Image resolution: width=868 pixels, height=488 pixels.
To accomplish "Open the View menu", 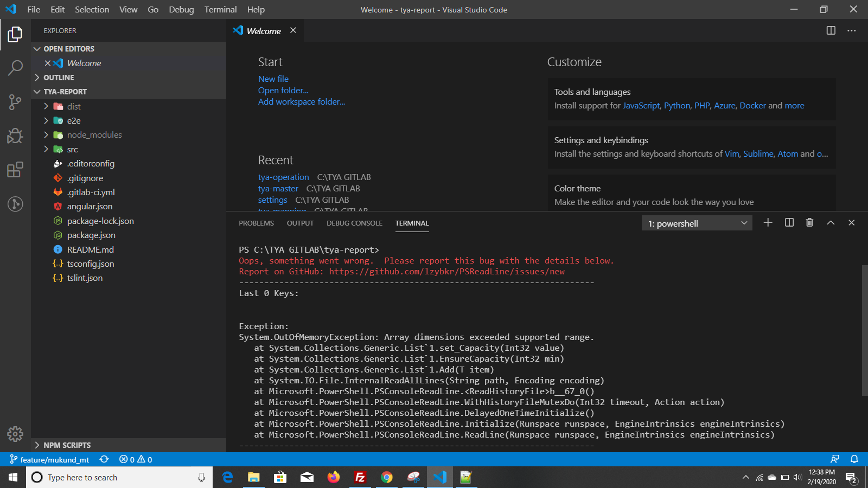I will (x=129, y=9).
